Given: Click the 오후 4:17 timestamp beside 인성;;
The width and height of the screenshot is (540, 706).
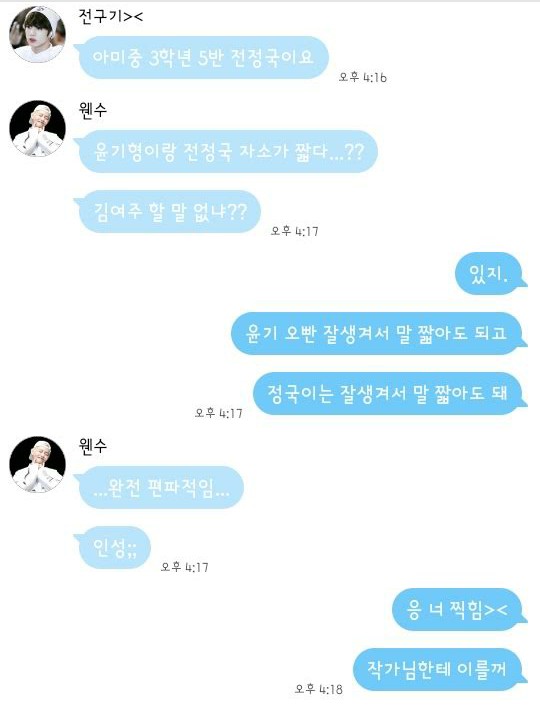Looking at the screenshot, I should pos(185,567).
